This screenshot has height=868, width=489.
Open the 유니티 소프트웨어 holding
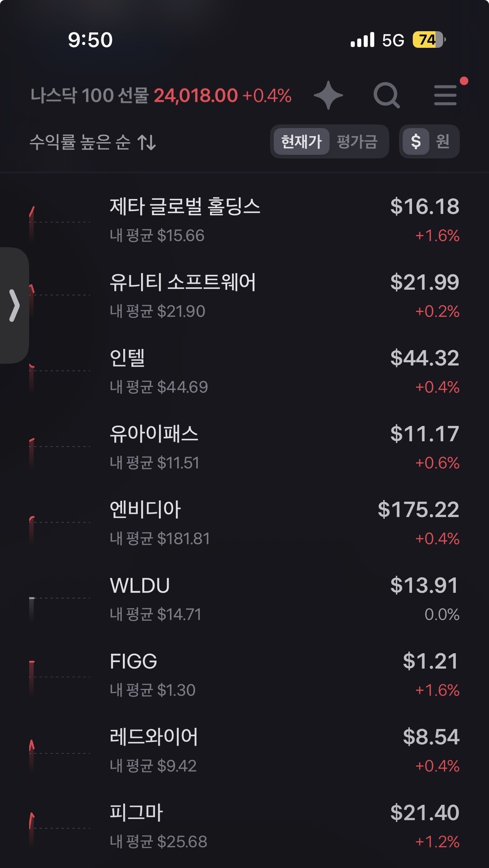243,296
